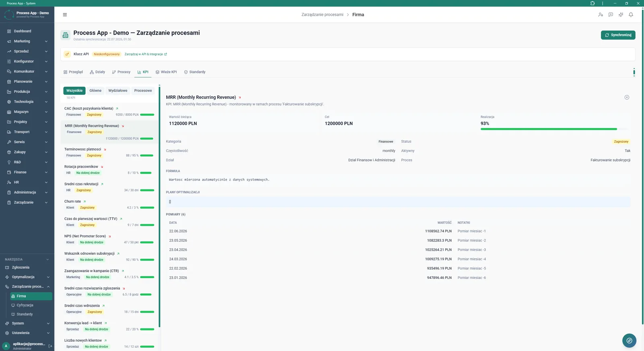Click the 22.06.2026 measurement row
644x351 pixels.
pos(398,231)
